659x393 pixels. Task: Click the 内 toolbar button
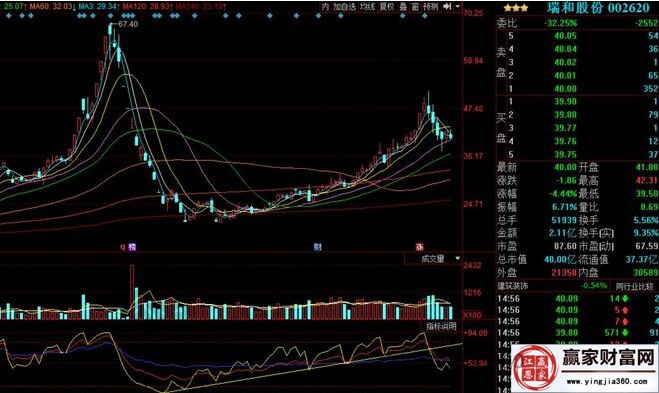coord(326,7)
